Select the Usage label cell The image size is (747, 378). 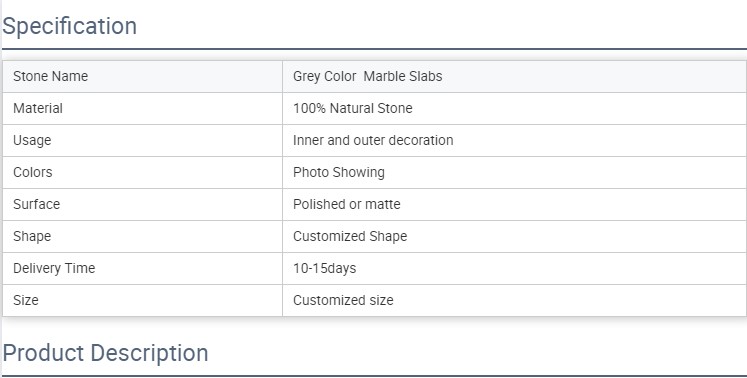point(142,141)
